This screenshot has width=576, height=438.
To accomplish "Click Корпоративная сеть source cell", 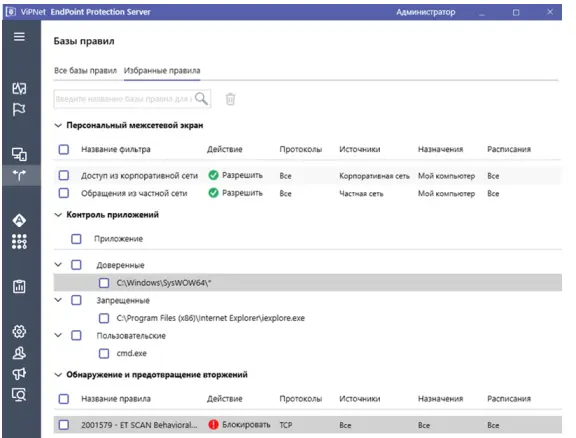I will 374,176.
